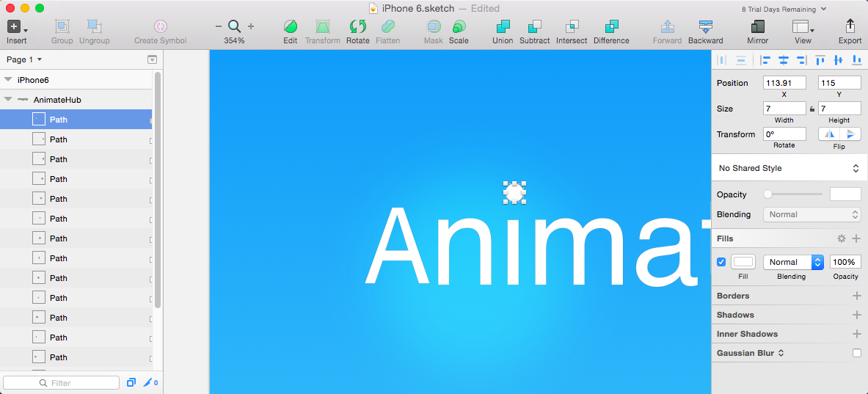Open the Trial Days Remaining dropdown
The height and width of the screenshot is (394, 868).
pyautogui.click(x=784, y=9)
